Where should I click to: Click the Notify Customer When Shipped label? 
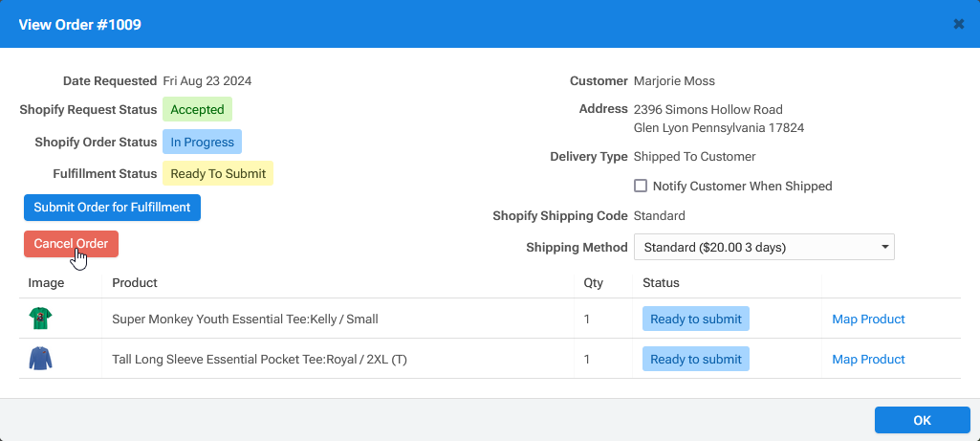(743, 186)
